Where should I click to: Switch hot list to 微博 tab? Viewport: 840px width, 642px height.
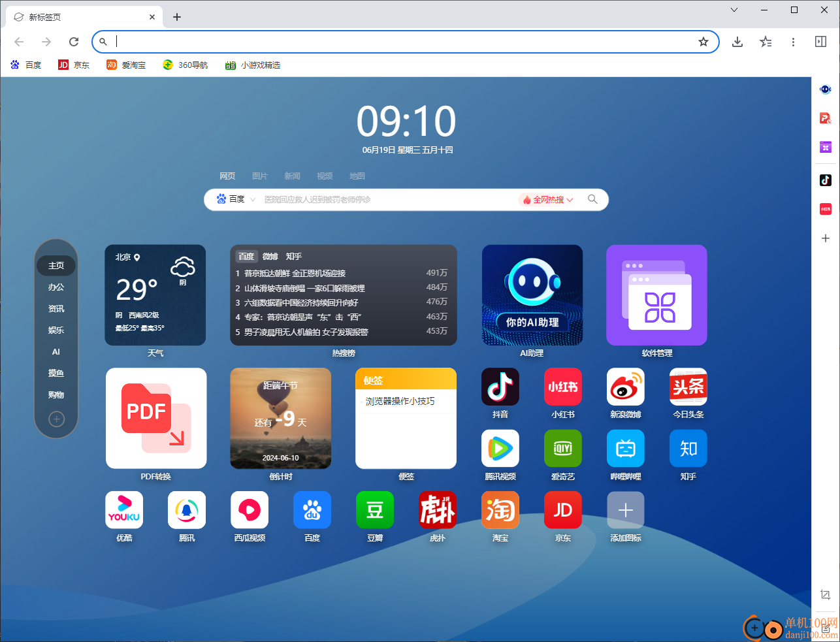tap(270, 257)
